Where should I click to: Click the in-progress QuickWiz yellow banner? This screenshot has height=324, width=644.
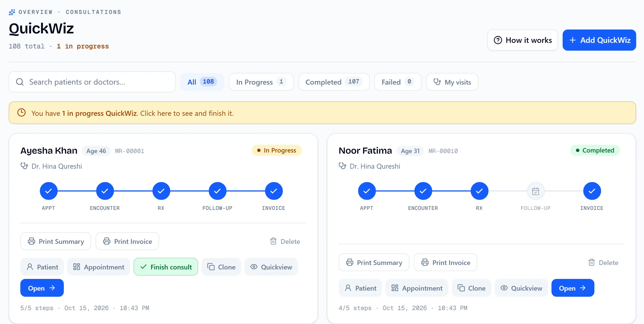[322, 113]
